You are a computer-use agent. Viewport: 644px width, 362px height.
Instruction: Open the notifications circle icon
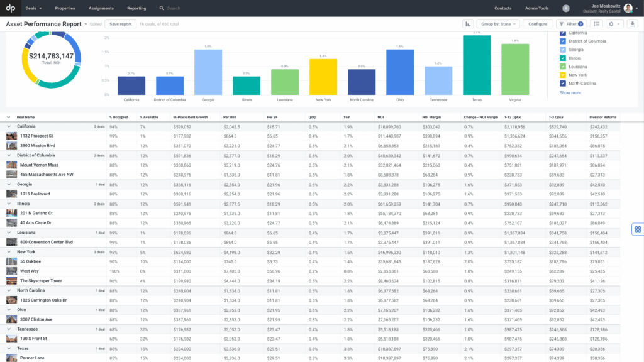click(565, 8)
